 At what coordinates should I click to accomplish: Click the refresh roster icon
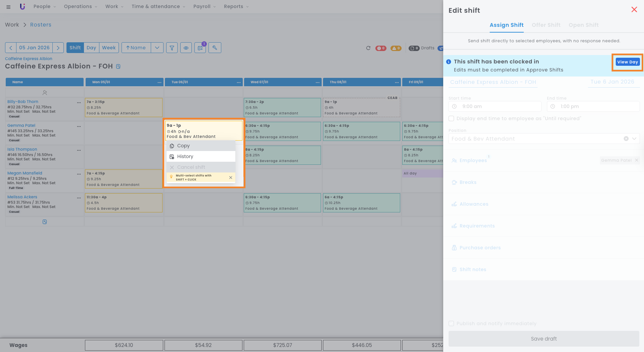pos(368,48)
